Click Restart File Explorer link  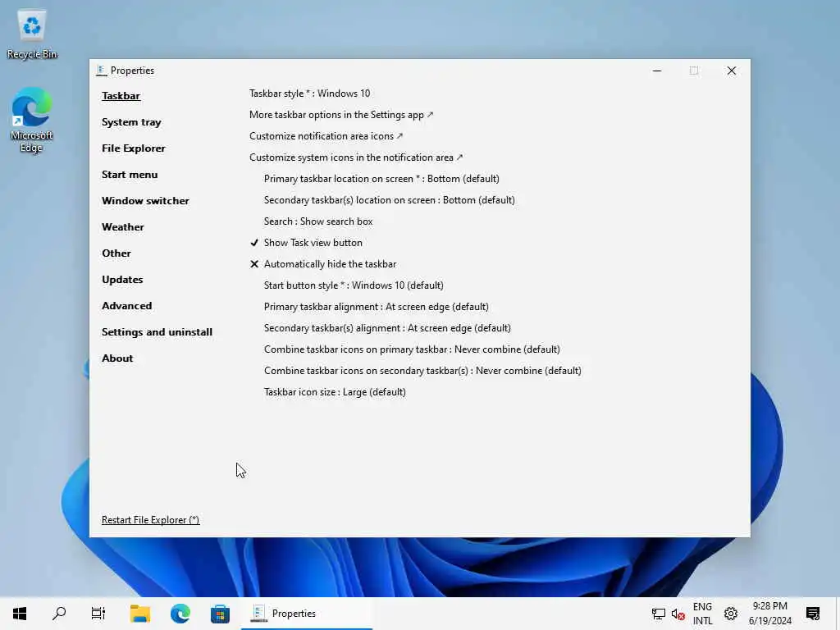click(151, 520)
